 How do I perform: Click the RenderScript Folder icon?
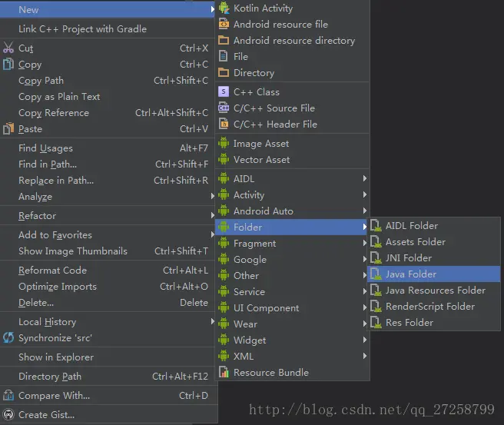tap(376, 306)
